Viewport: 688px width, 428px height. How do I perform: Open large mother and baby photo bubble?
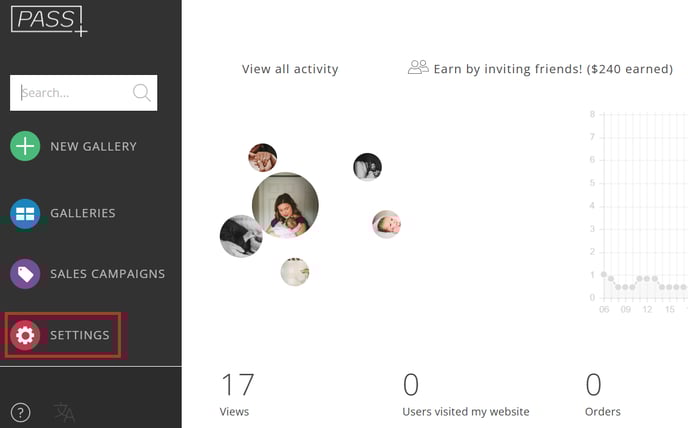point(285,205)
